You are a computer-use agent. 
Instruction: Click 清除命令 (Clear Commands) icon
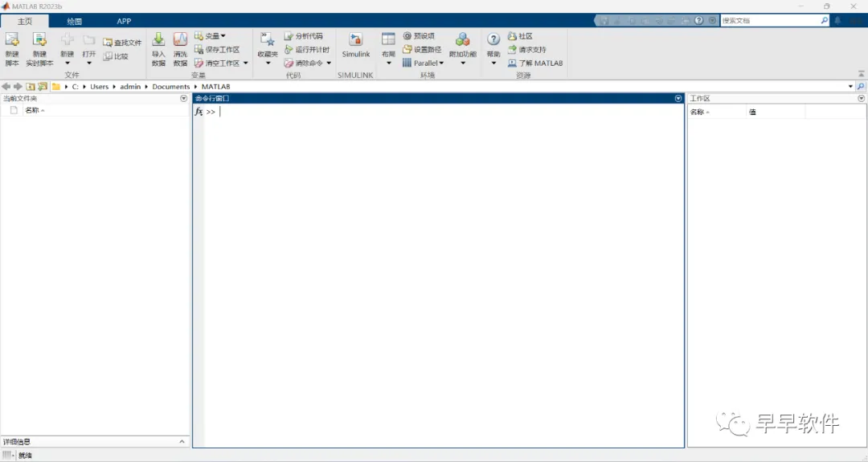tap(289, 63)
